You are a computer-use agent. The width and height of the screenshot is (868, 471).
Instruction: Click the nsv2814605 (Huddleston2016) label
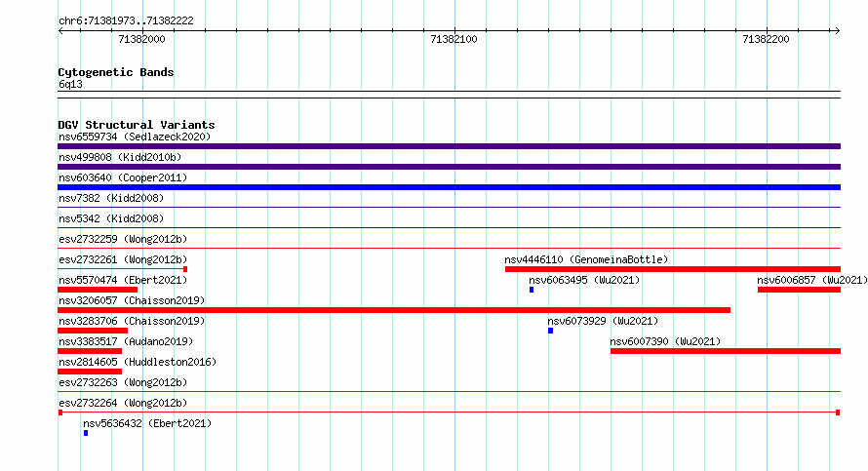(138, 362)
